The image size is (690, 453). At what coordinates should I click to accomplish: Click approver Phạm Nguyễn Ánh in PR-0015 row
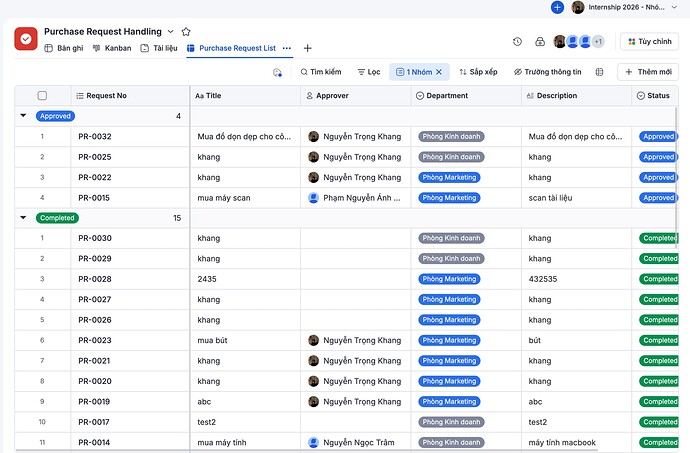[354, 198]
